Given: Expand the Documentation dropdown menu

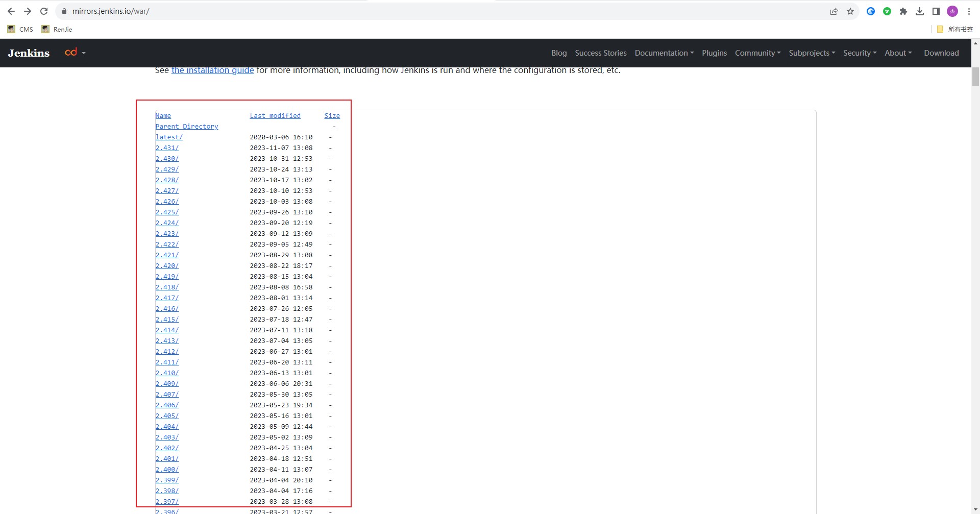Looking at the screenshot, I should coord(664,53).
